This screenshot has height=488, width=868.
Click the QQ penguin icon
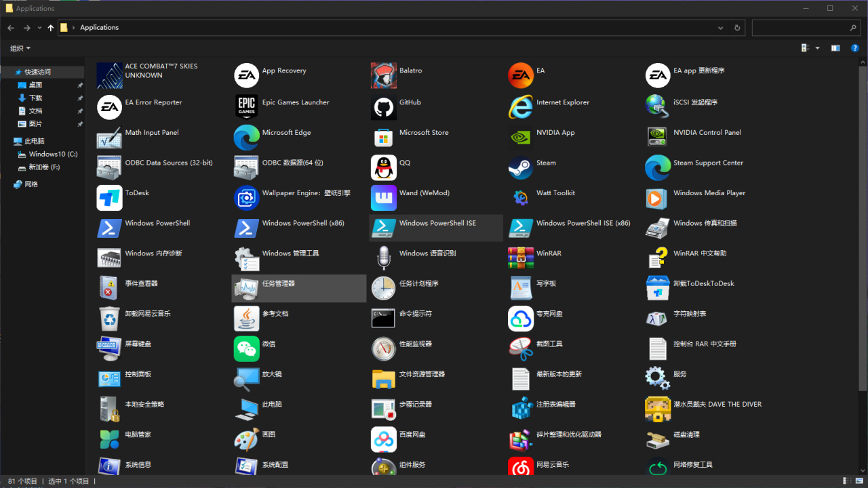point(384,167)
